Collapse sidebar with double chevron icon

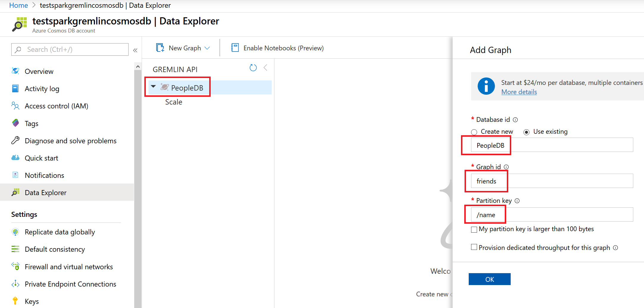tap(135, 50)
